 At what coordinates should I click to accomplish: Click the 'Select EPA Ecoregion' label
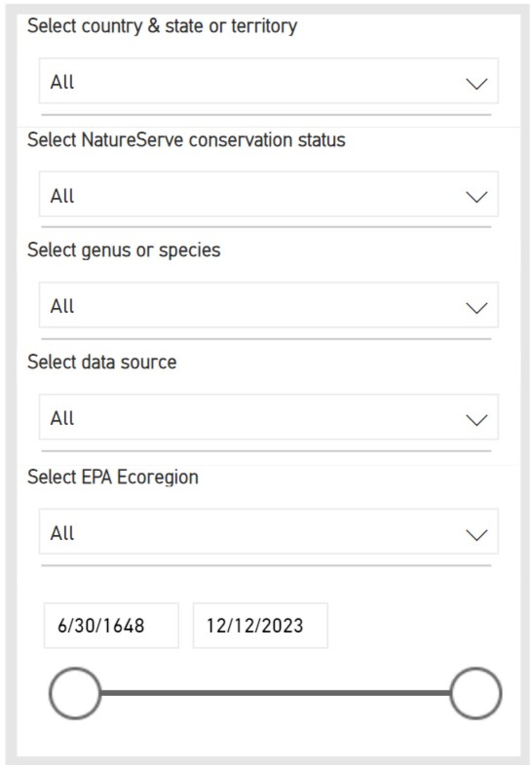click(x=113, y=477)
